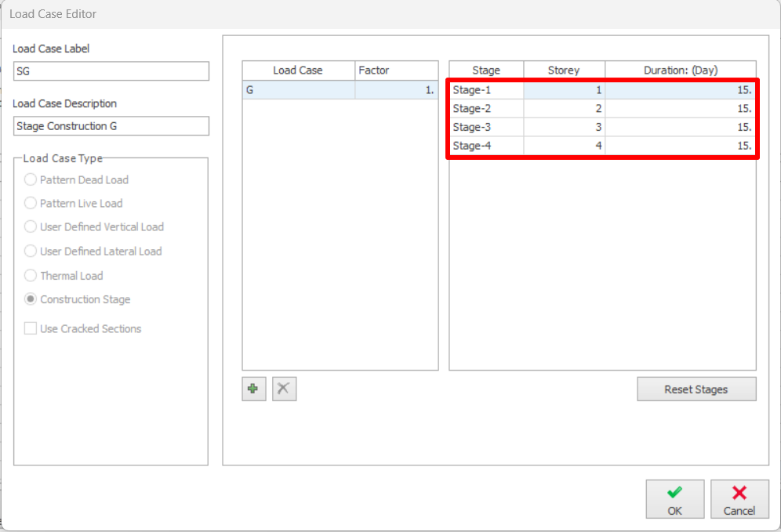
Task: Click the Load Case Description text field
Action: 111,126
